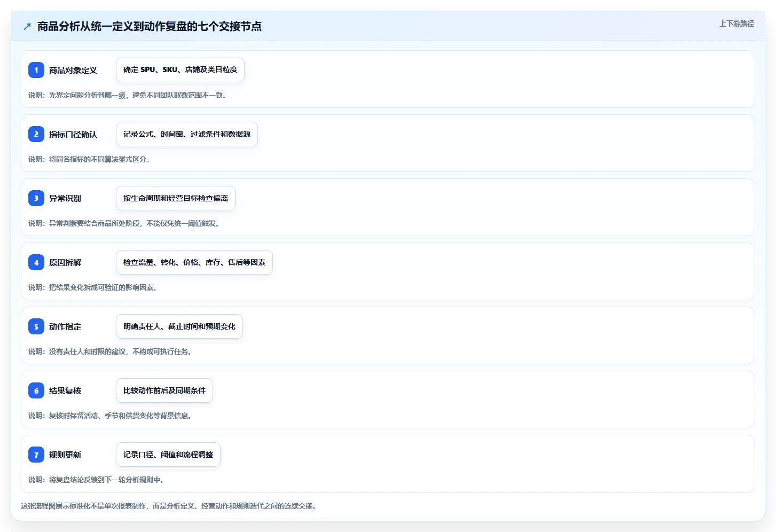
Task: Click the 确定 SPU、SKU、店铺及类目粒度 chip
Action: 180,70
